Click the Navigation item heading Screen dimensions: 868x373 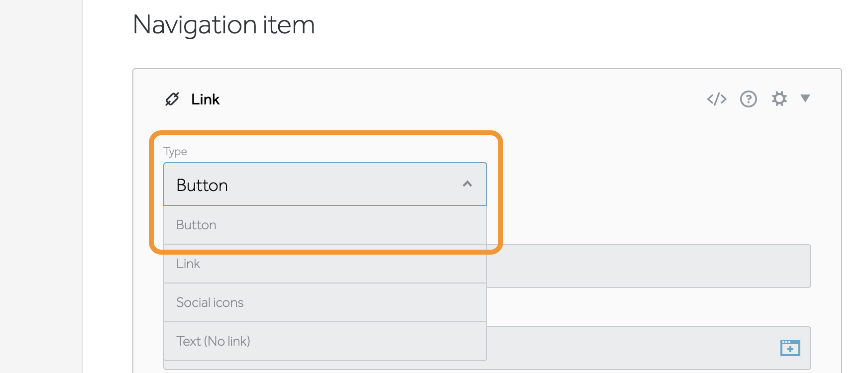[224, 25]
